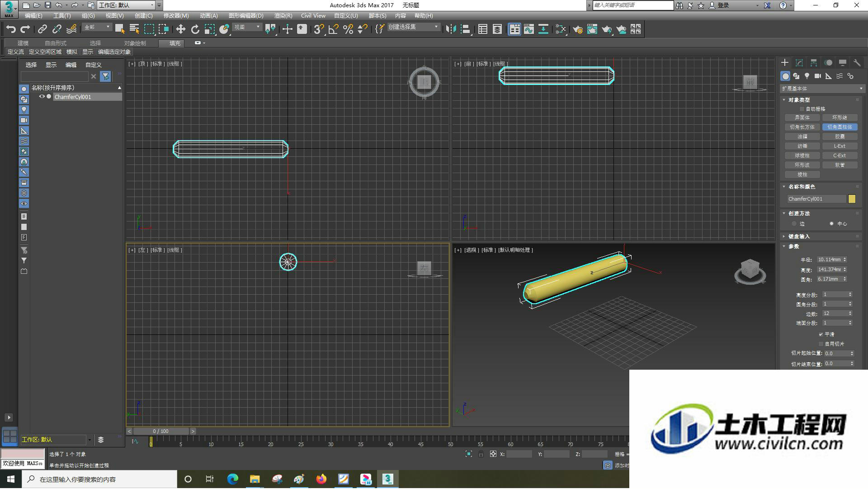Click the 半径 spinner arrows

click(x=844, y=260)
